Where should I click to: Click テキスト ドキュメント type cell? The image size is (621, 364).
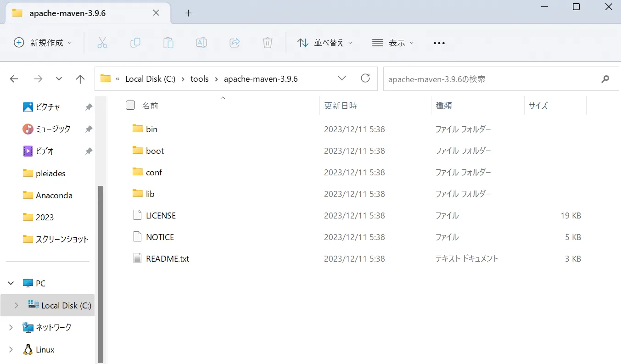click(467, 259)
